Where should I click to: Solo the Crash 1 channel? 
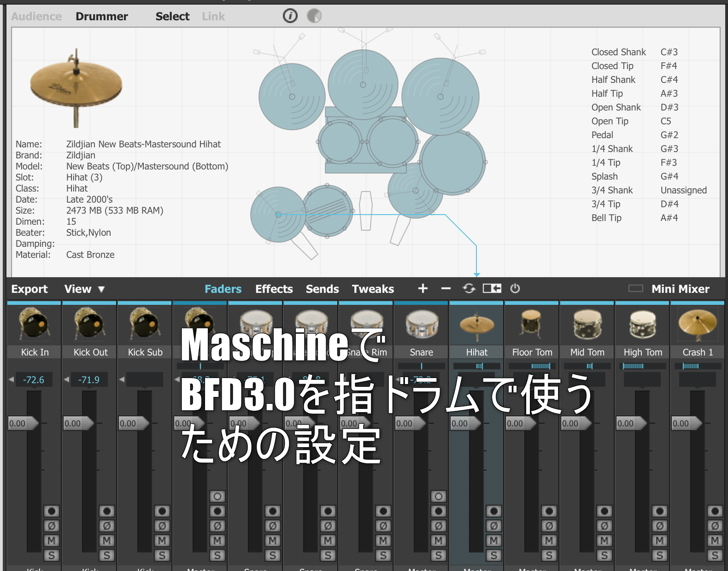(715, 555)
